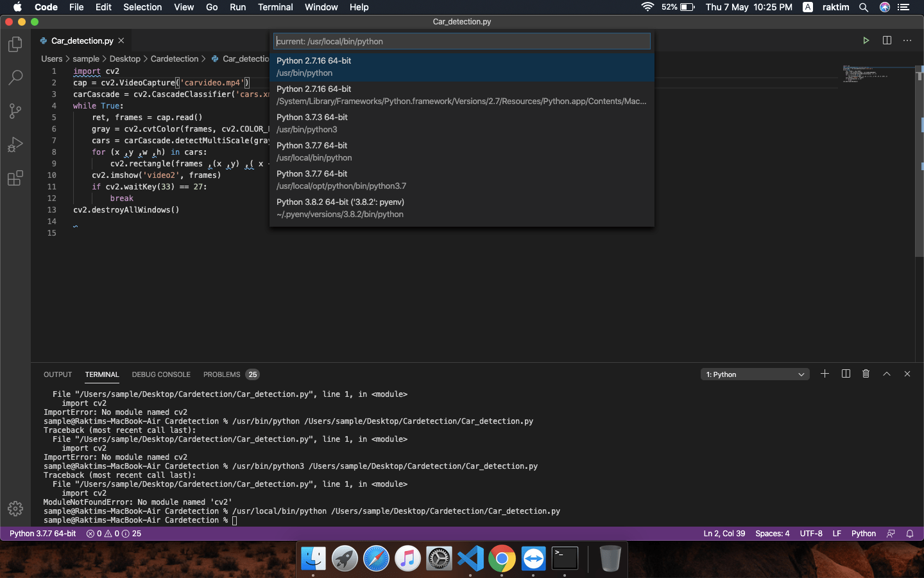Open the Cardetection breadcrumb dropdown
The width and height of the screenshot is (924, 578).
(x=175, y=58)
